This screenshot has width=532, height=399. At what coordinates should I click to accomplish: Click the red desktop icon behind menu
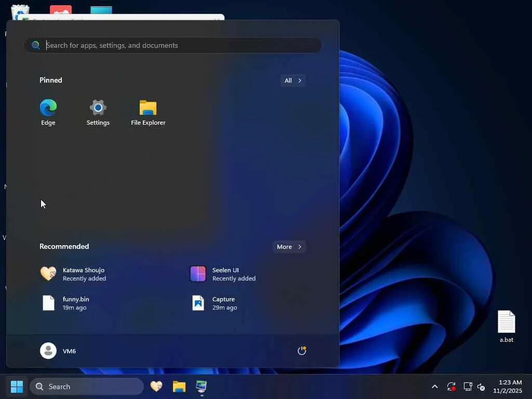61,9
